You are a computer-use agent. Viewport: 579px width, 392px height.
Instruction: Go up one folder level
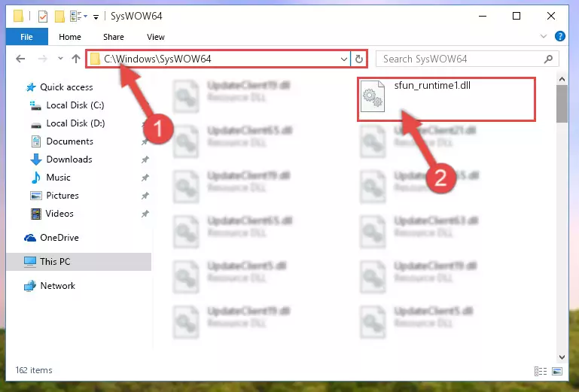coord(76,59)
